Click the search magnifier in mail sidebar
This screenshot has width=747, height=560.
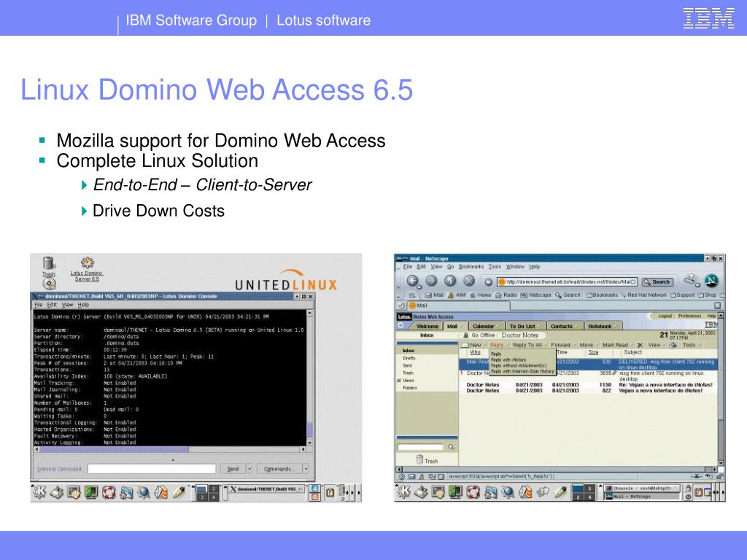point(451,447)
